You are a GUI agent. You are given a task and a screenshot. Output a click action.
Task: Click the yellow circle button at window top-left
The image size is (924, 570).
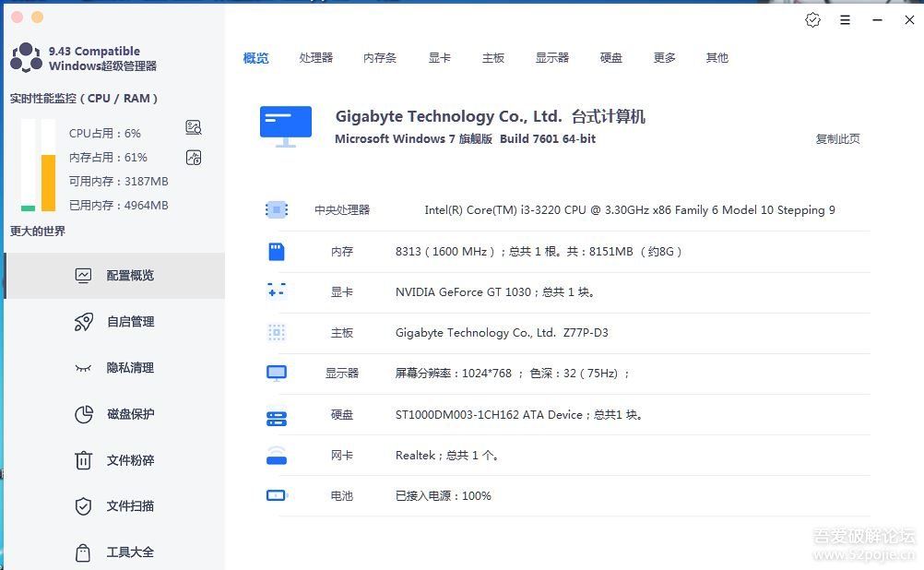pos(37,18)
